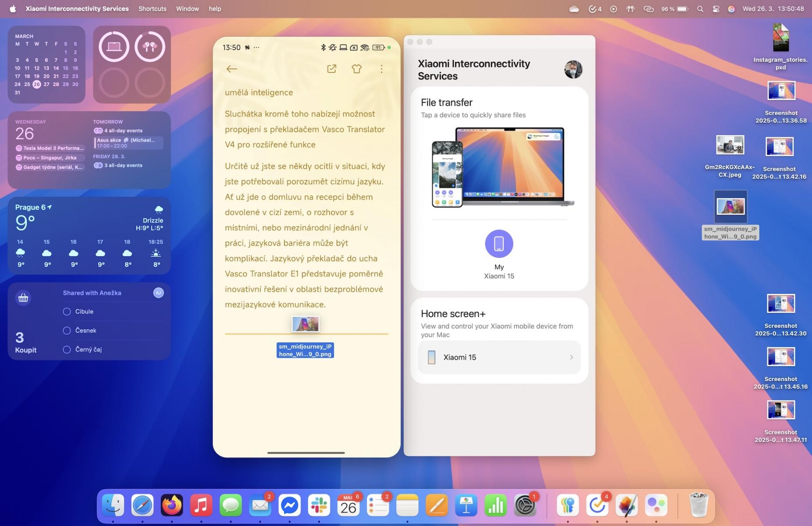
Task: Check off Cibule in reminders widget
Action: click(x=67, y=312)
